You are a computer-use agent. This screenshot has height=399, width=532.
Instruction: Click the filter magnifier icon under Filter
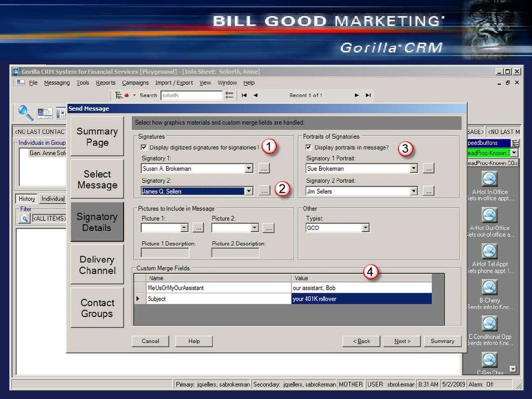coord(24,219)
